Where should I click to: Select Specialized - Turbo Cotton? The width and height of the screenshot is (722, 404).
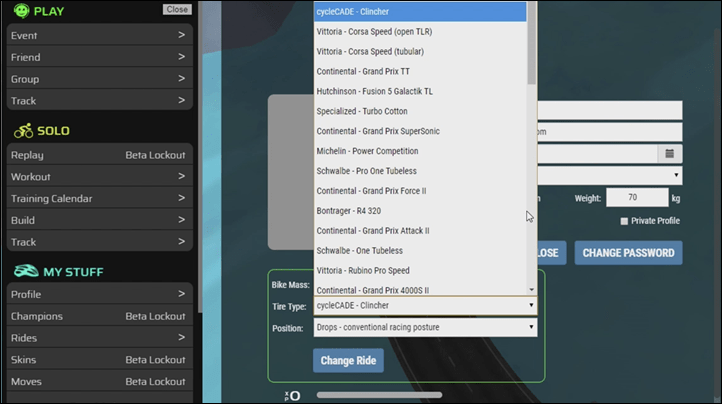point(420,111)
